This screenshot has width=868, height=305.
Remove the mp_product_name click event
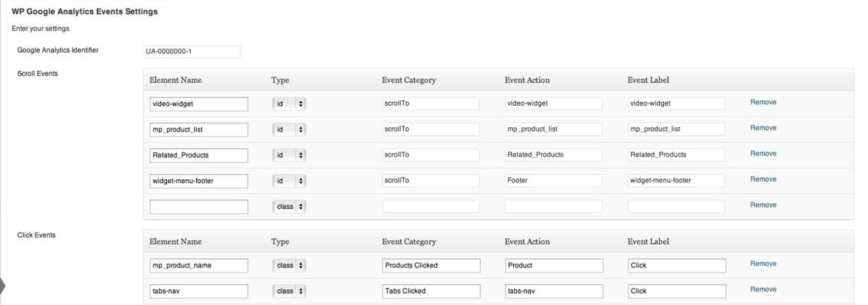click(x=762, y=264)
